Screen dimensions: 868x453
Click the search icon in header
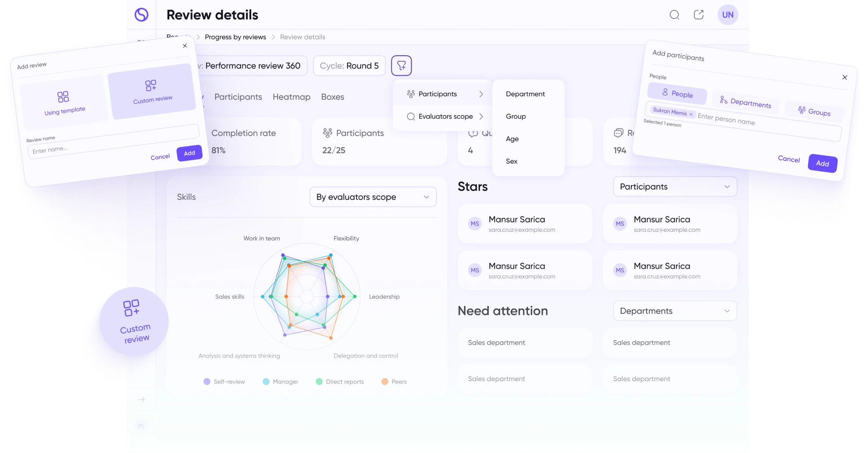tap(674, 15)
